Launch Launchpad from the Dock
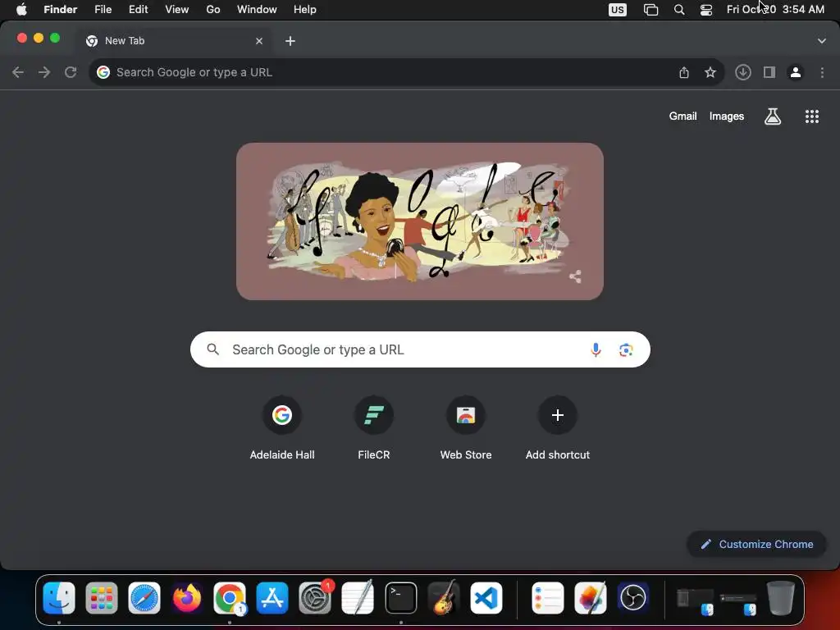Image resolution: width=840 pixels, height=630 pixels. [102, 598]
